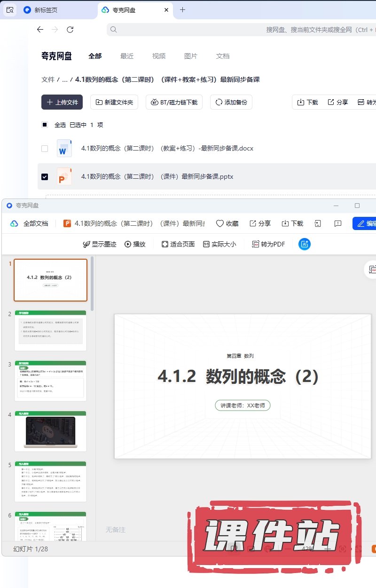Screen dimensions: 376x588
Task: Add the file to favorites via 收藏
Action: (x=227, y=223)
